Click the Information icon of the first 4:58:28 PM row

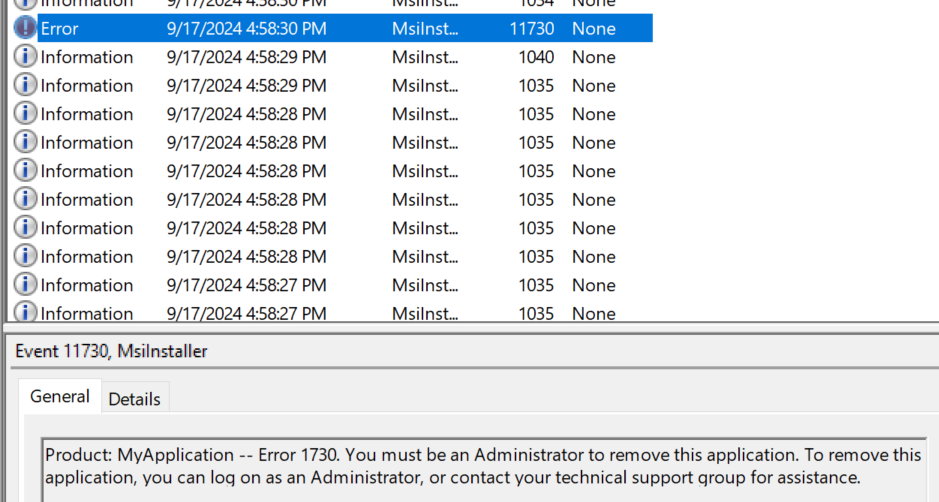click(25, 114)
